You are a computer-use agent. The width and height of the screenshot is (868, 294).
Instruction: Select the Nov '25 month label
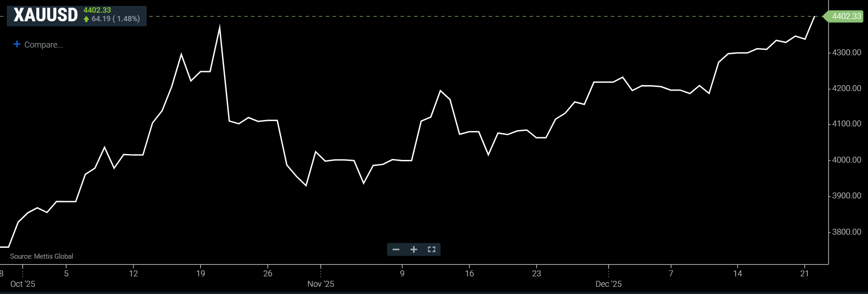(320, 284)
